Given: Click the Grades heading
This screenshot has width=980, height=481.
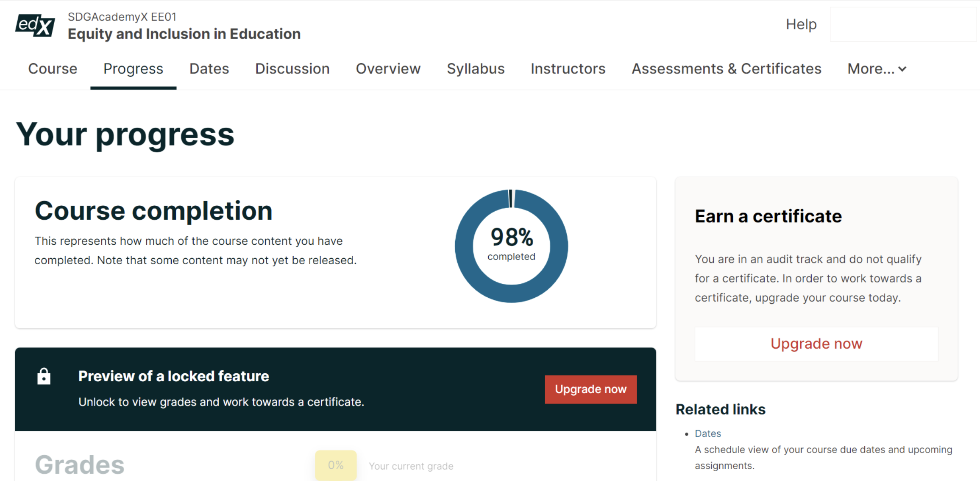Looking at the screenshot, I should [80, 465].
